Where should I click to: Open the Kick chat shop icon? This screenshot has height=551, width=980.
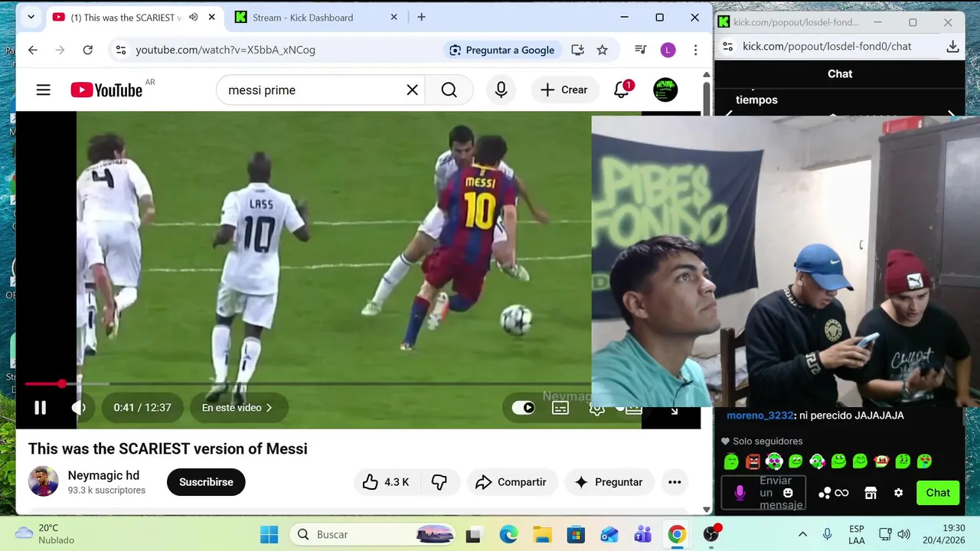pos(871,493)
